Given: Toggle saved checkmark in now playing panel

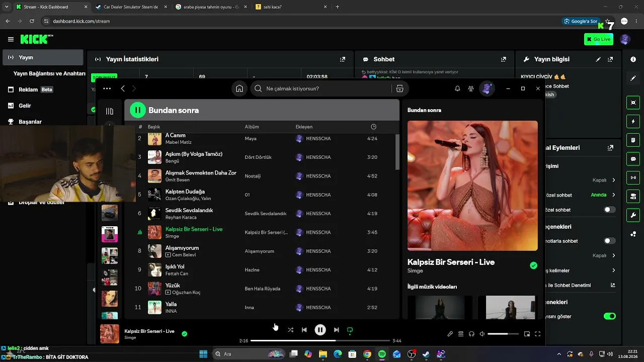Looking at the screenshot, I should pos(533,265).
